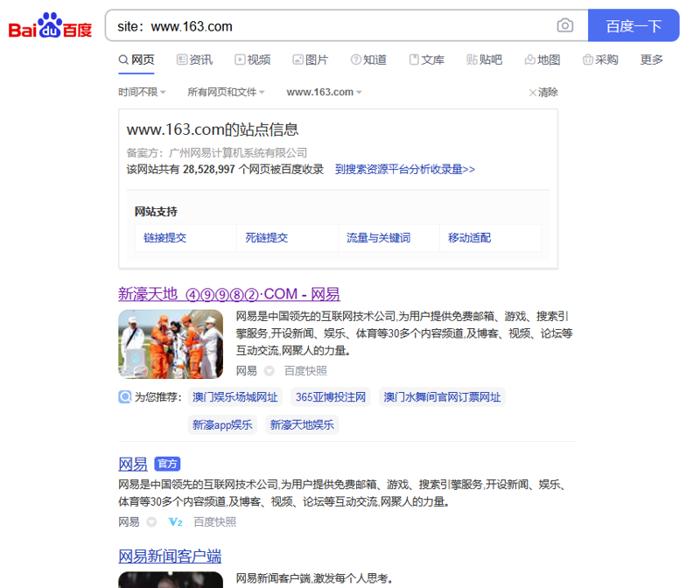Switch to the 视频 tab
Viewport: 700px width, 588px height.
click(253, 59)
